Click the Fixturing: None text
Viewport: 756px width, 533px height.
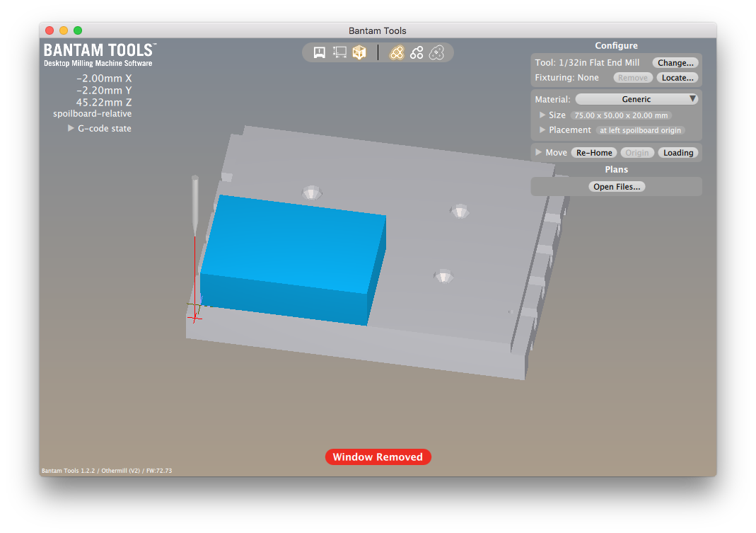(567, 78)
